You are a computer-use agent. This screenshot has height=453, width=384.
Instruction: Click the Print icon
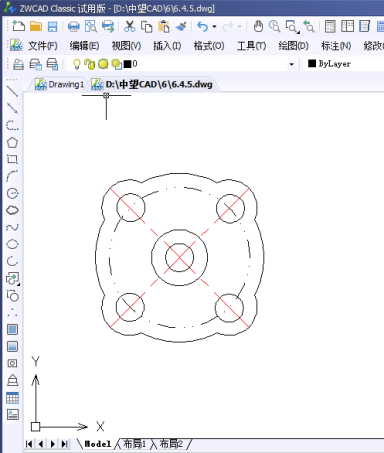(x=74, y=27)
